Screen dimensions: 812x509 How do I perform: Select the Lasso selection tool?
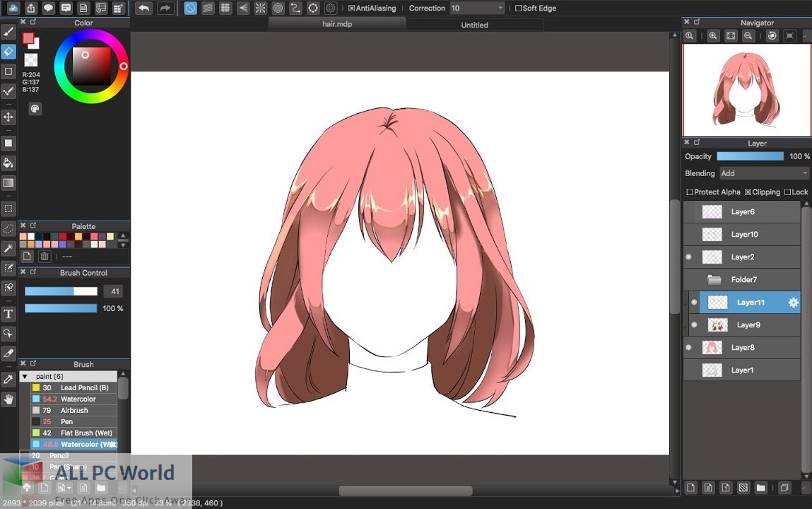click(x=8, y=228)
